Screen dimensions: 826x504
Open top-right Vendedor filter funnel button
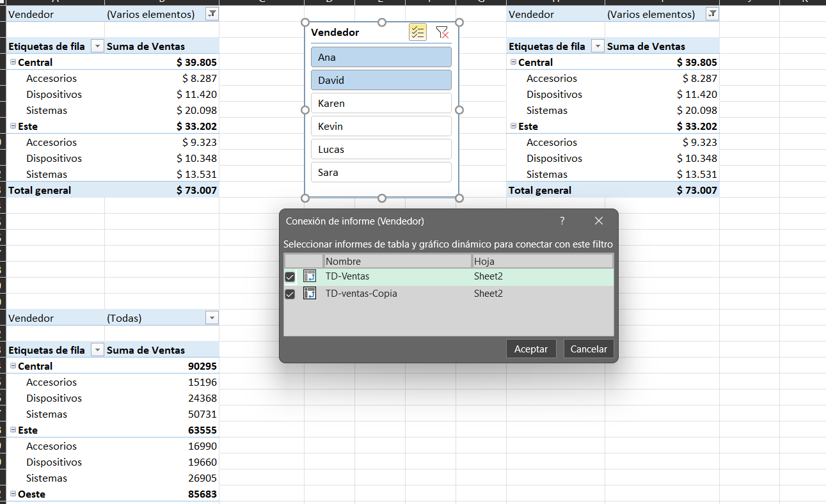(712, 14)
